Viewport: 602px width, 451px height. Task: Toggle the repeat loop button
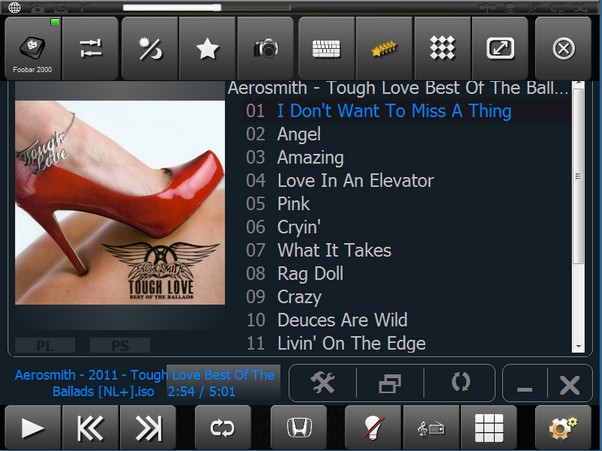click(223, 428)
